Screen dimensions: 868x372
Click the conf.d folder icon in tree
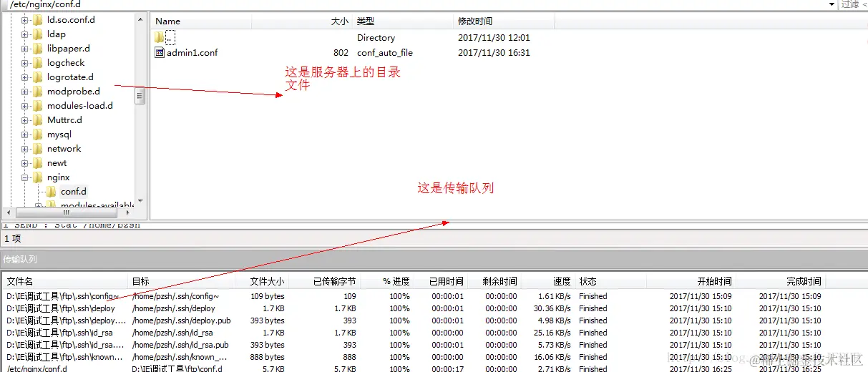coord(52,192)
